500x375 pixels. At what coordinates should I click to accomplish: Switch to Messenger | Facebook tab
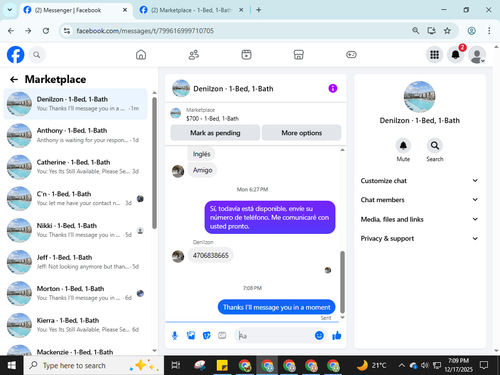point(75,10)
